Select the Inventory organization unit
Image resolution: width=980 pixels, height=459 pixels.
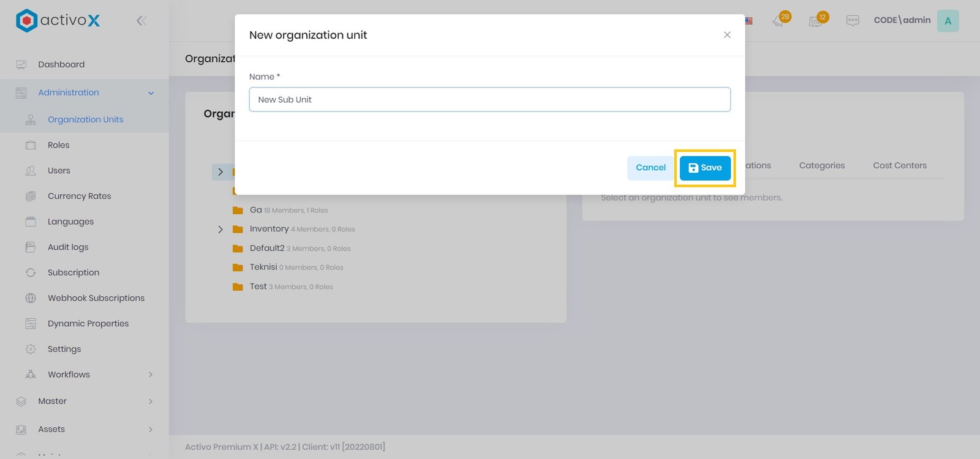[x=269, y=229]
